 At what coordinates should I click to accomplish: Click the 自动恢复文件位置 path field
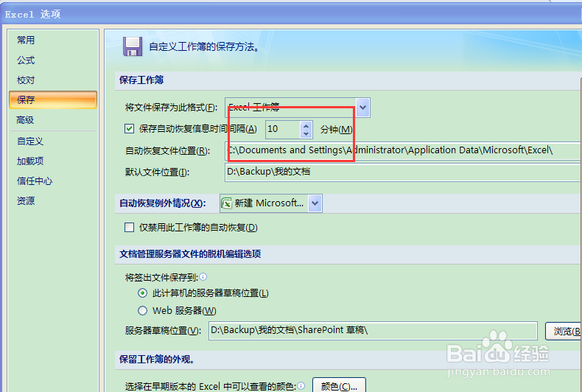[x=402, y=151]
